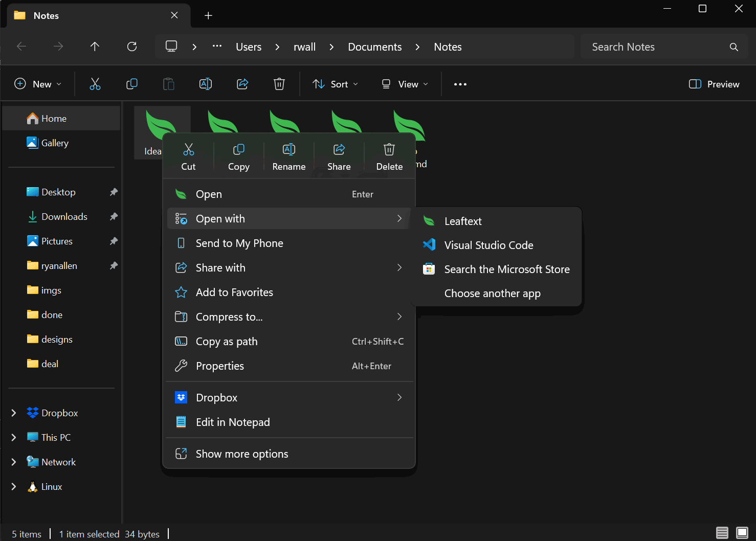
Task: Click the See more ellipsis in toolbar
Action: click(460, 84)
